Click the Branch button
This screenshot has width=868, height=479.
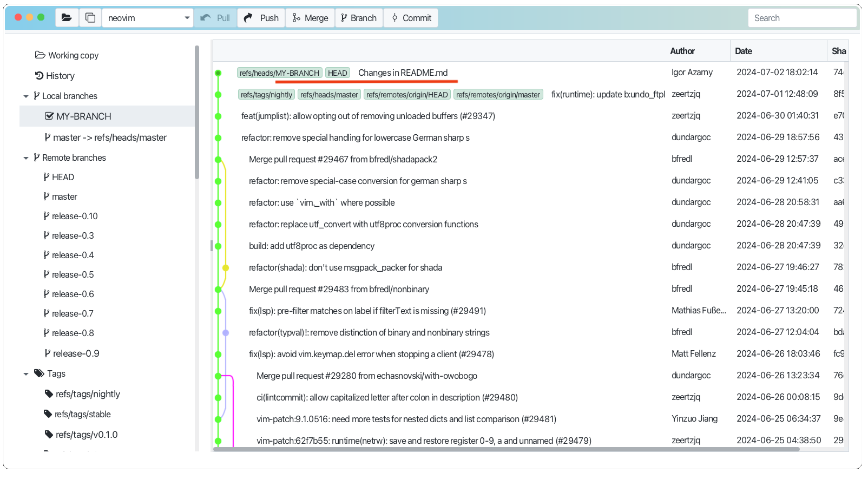tap(359, 18)
